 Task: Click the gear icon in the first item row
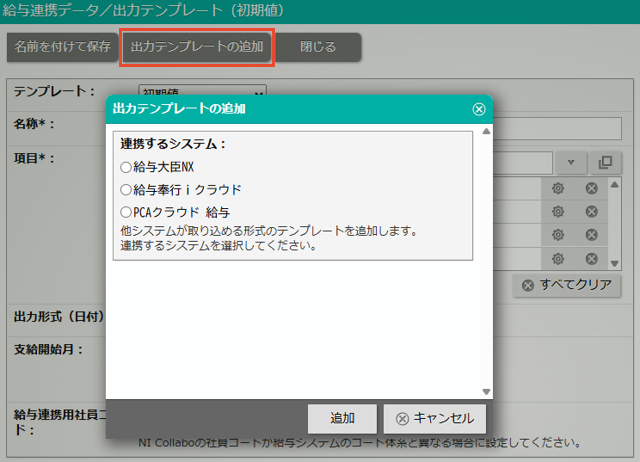558,188
